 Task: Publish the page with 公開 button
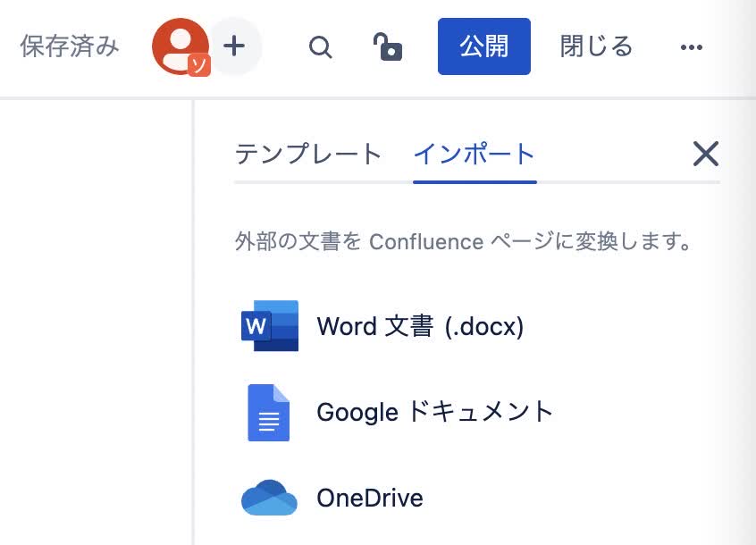(484, 46)
